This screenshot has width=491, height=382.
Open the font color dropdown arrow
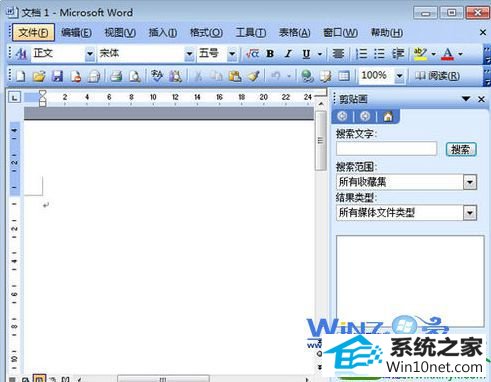[461, 54]
